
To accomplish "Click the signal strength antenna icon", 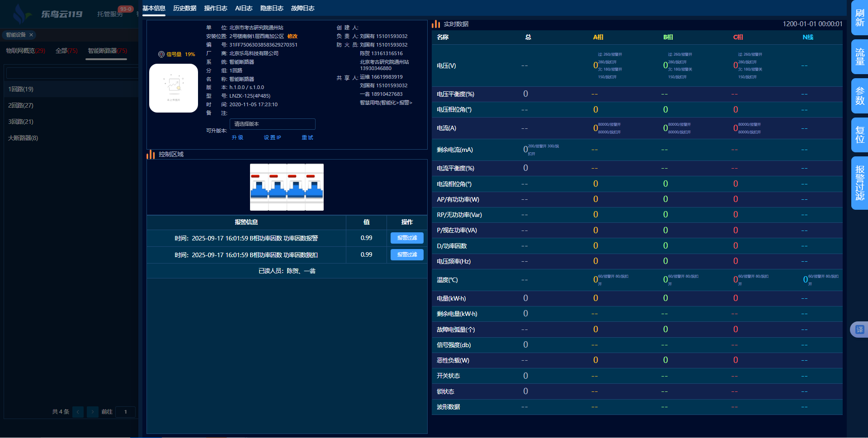I will 161,54.
